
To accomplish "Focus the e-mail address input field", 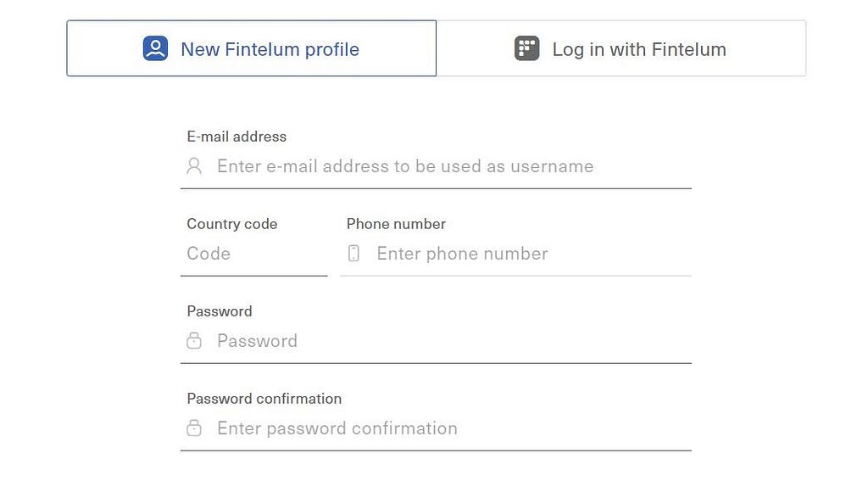I will pyautogui.click(x=449, y=166).
